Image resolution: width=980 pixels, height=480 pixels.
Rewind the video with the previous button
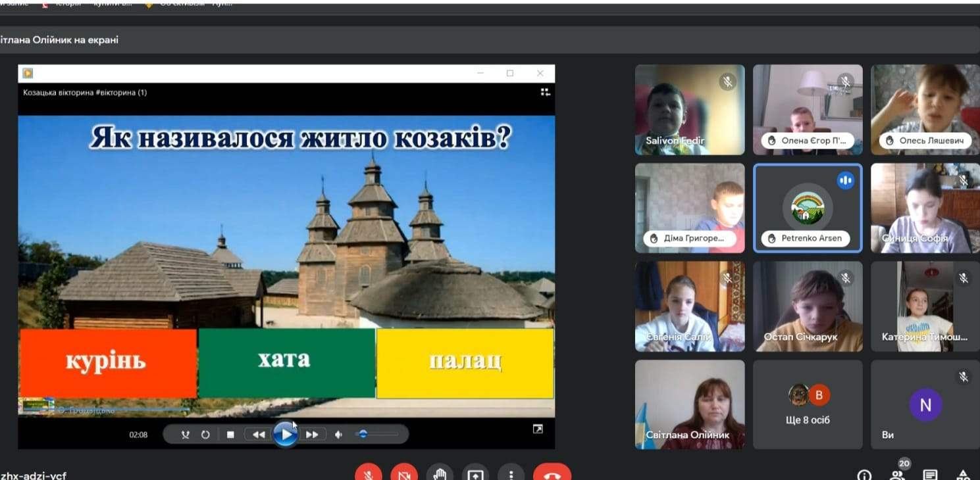pyautogui.click(x=259, y=435)
